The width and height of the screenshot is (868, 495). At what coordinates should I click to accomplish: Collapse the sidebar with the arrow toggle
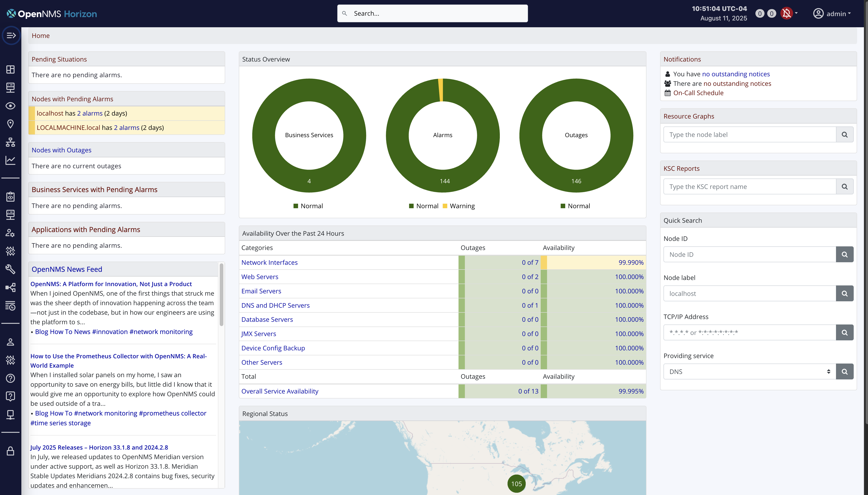tap(11, 35)
